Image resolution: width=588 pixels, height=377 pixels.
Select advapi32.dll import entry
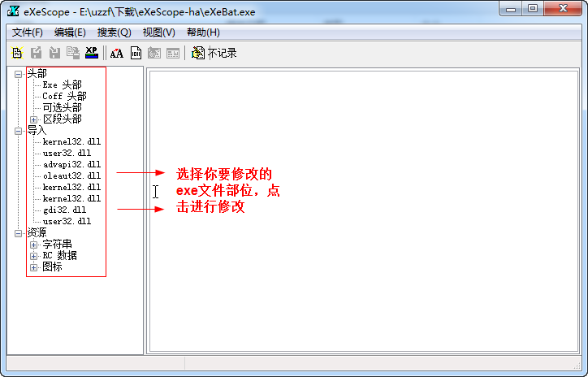(x=71, y=164)
